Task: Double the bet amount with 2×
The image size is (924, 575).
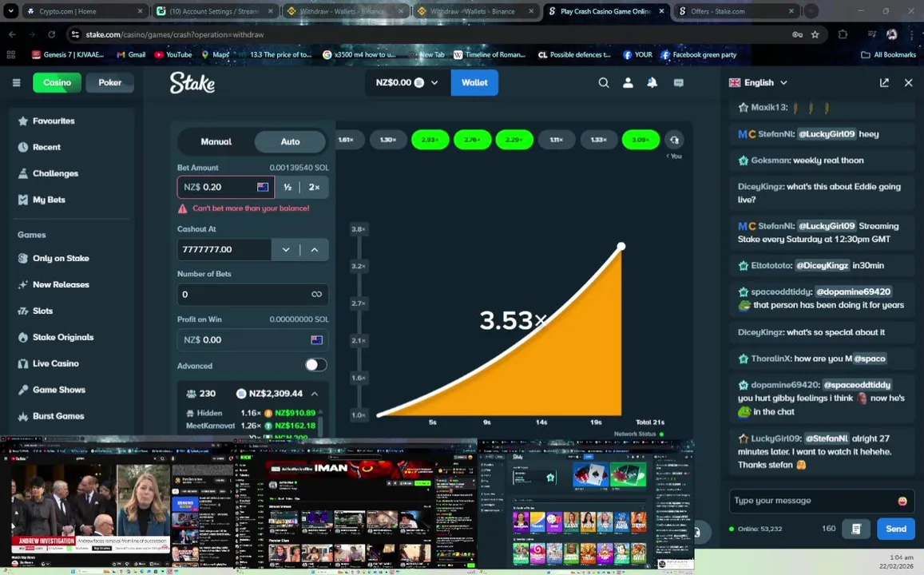Action: tap(314, 188)
